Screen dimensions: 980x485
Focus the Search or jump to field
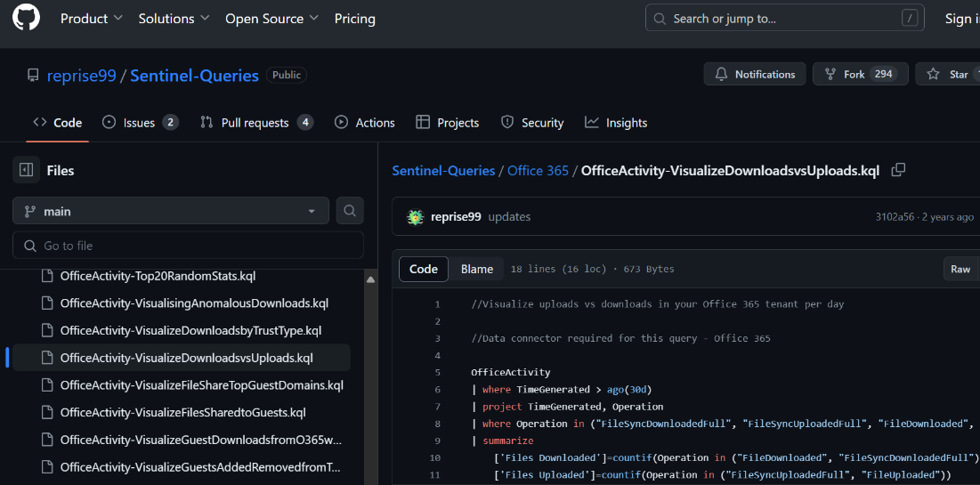tap(785, 18)
